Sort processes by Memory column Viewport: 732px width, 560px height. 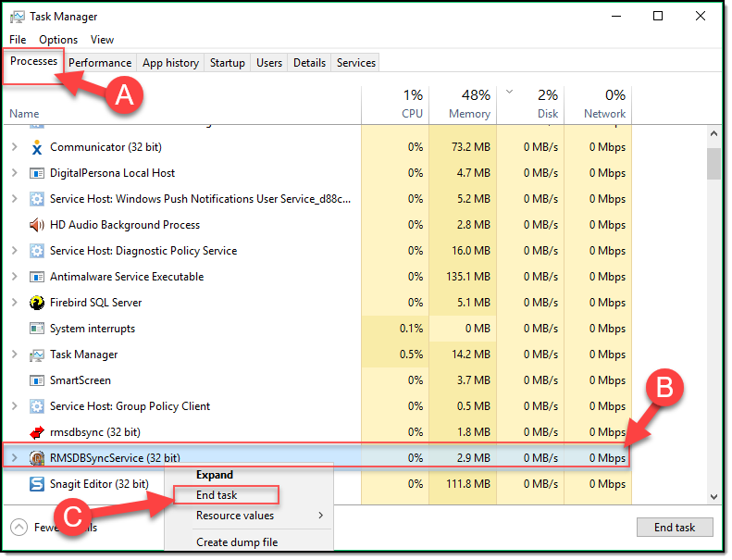click(x=469, y=114)
